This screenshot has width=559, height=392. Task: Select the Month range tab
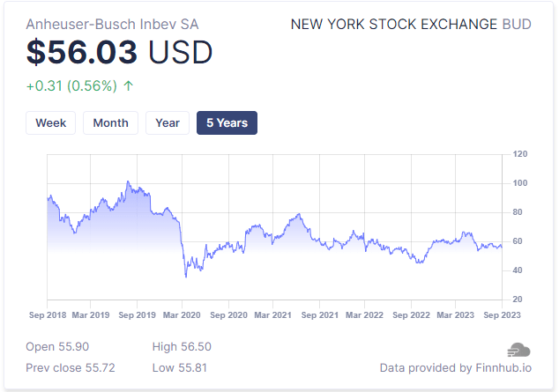click(x=110, y=123)
